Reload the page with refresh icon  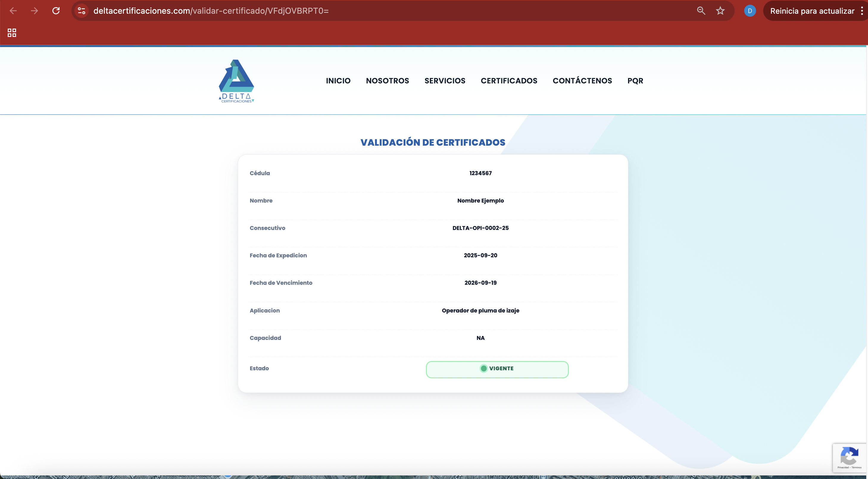(x=56, y=11)
